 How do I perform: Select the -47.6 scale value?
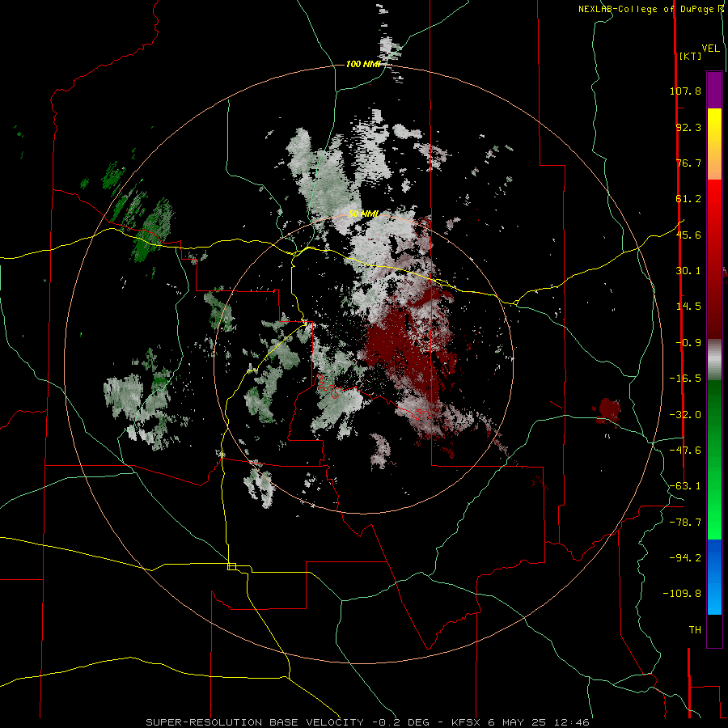(x=685, y=451)
